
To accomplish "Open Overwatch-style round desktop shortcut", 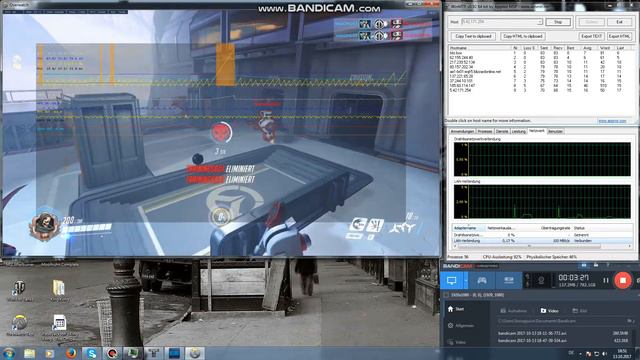I will coord(19,325).
